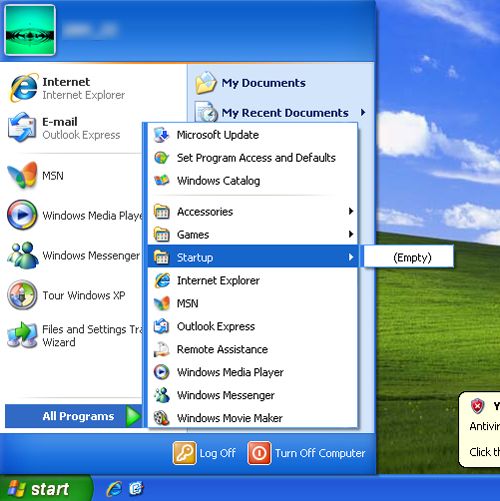This screenshot has height=501, width=500.
Task: Expand the My Recent Documents arrow
Action: coord(363,112)
